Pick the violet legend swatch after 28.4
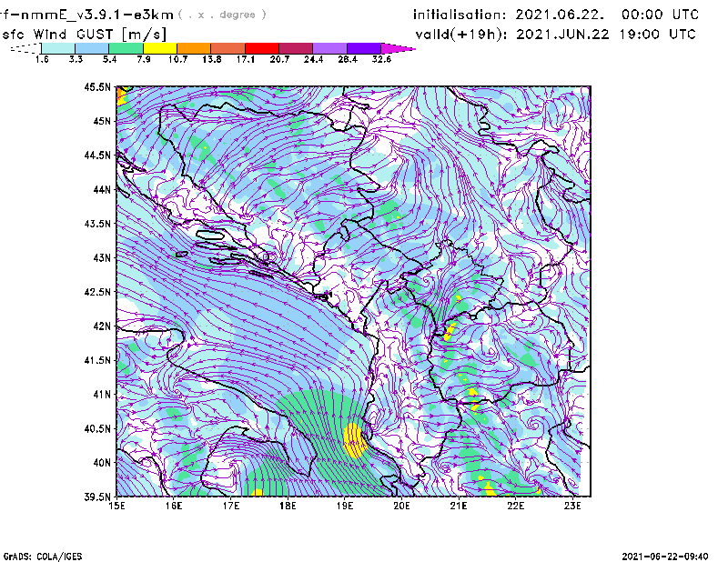This screenshot has height=562, width=728. (x=363, y=48)
